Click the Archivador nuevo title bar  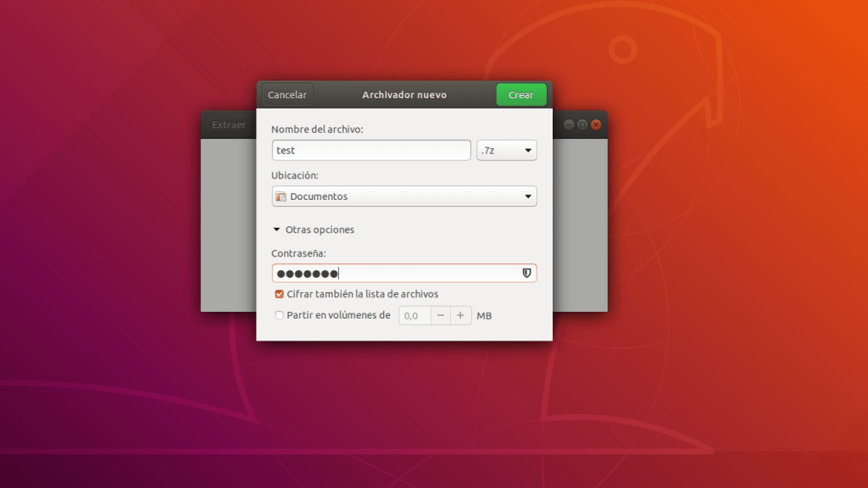pyautogui.click(x=403, y=94)
